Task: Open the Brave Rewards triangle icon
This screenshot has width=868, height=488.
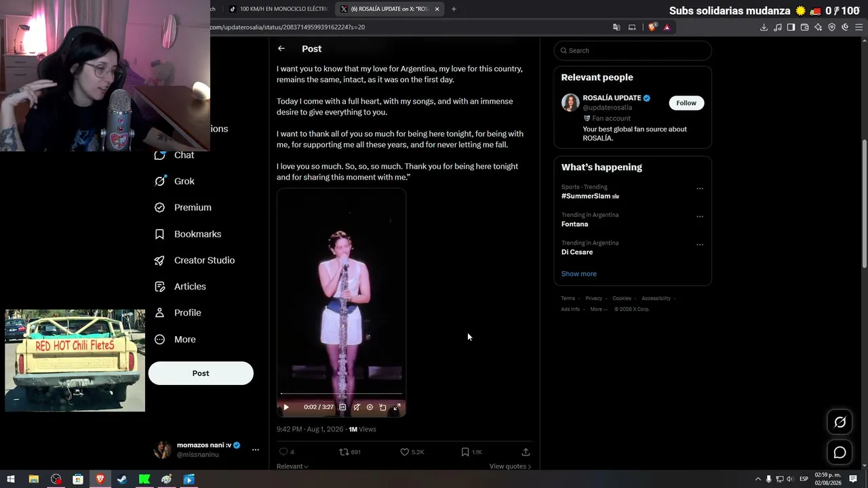Action: (667, 27)
